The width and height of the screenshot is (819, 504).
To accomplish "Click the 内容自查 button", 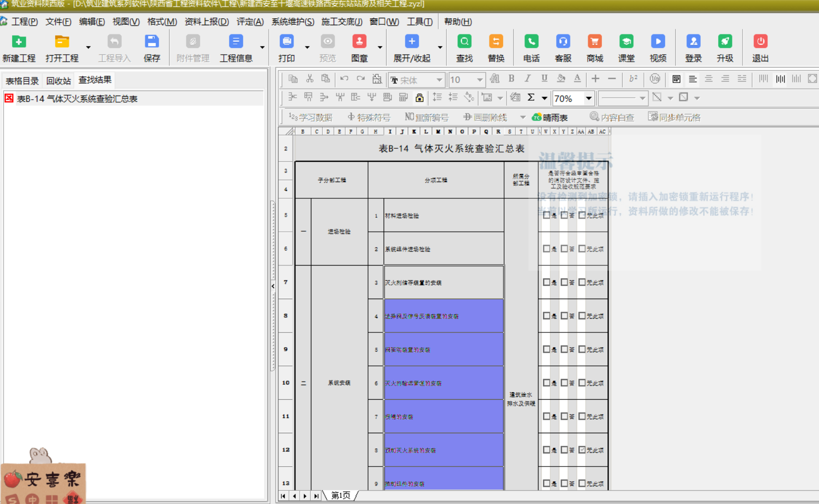I will coord(612,117).
